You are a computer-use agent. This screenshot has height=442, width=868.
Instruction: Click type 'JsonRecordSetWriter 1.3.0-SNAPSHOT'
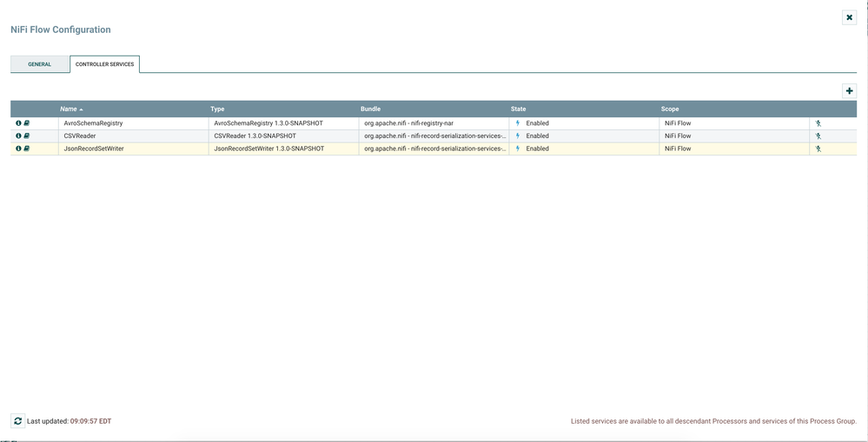tap(269, 148)
